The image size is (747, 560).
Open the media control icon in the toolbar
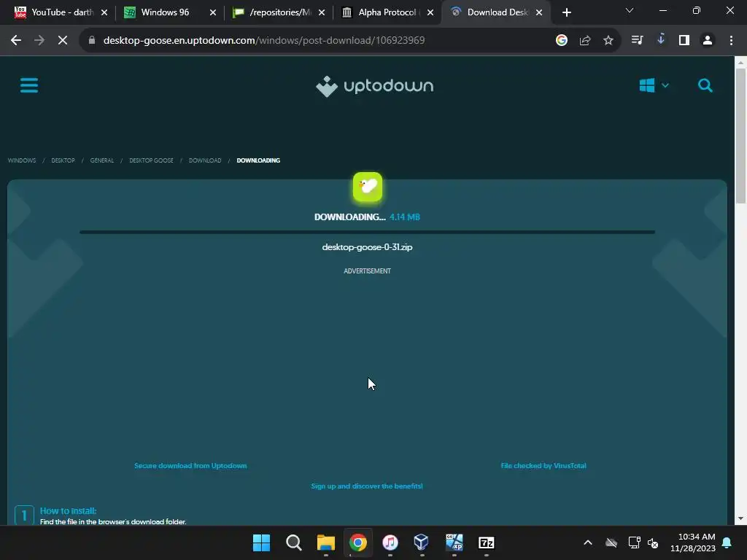[x=637, y=41]
